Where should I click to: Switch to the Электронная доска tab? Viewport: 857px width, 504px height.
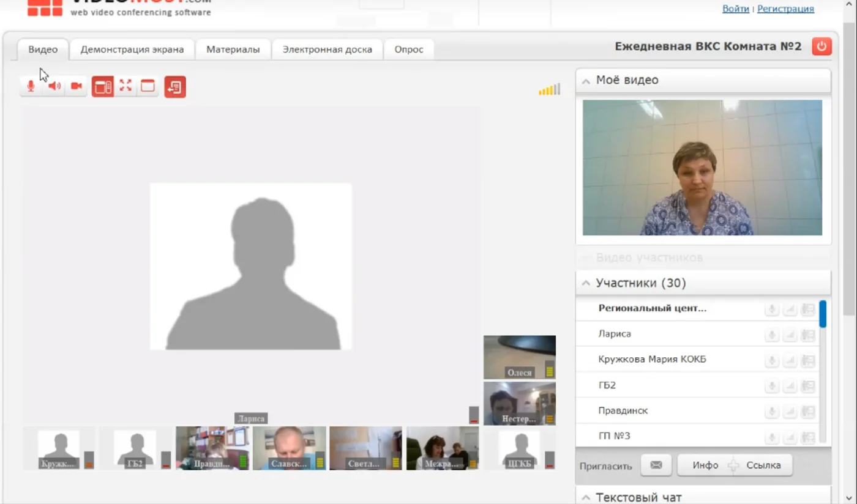point(327,50)
